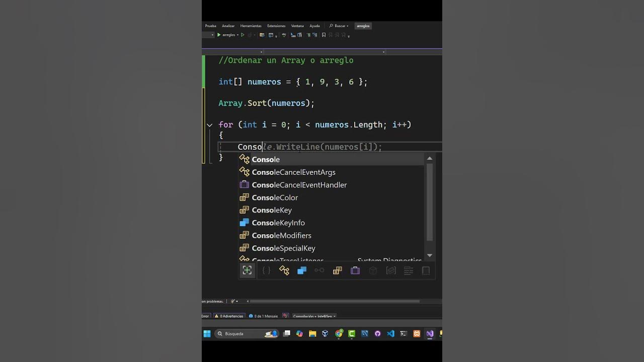
Task: Click the enum icon beside ConsoleColor
Action: [245, 198]
